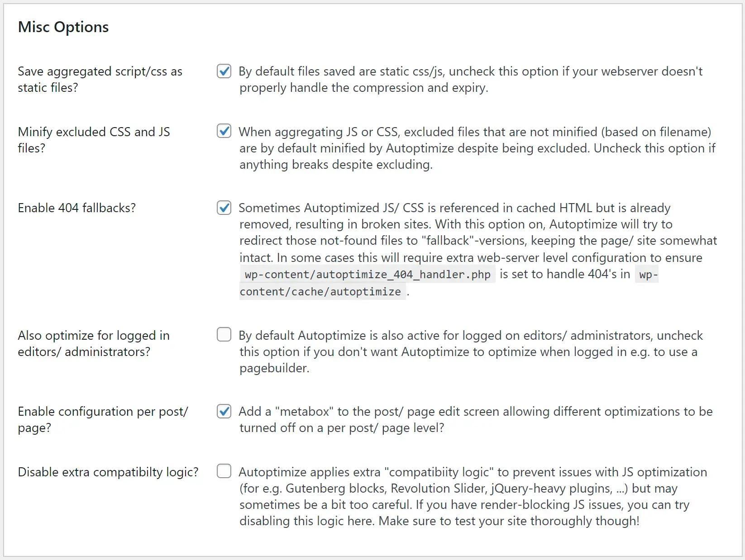The image size is (745, 560).
Task: Click the 'Disable extra compatibilty logic?' label
Action: 107,472
